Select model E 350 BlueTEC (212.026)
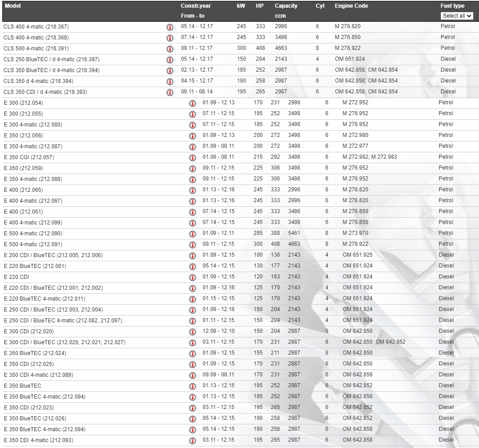 [x=35, y=419]
